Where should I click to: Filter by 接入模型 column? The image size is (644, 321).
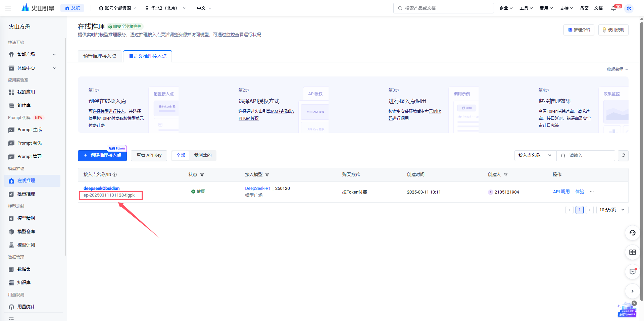(x=267, y=174)
